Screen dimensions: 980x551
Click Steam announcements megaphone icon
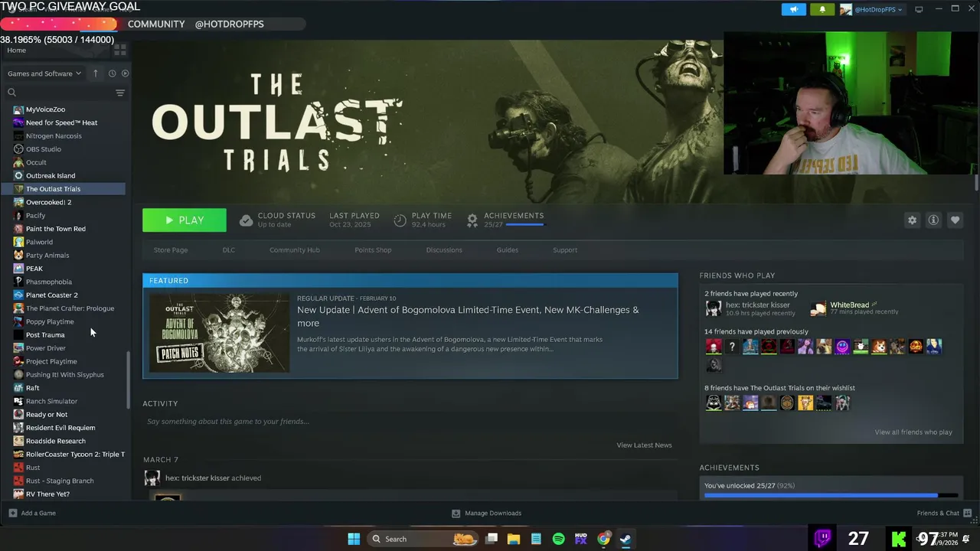pyautogui.click(x=794, y=9)
